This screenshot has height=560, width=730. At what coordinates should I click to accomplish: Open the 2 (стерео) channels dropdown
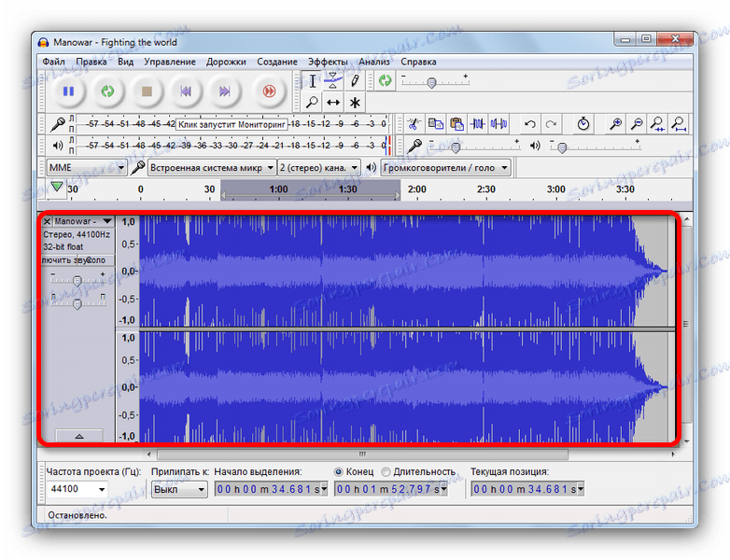[x=319, y=168]
